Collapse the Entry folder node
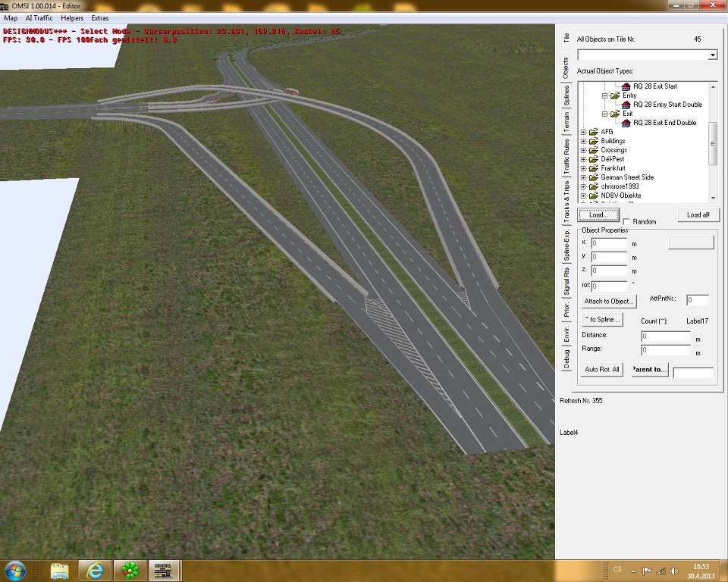Screen dimensions: 728x582 pos(605,95)
